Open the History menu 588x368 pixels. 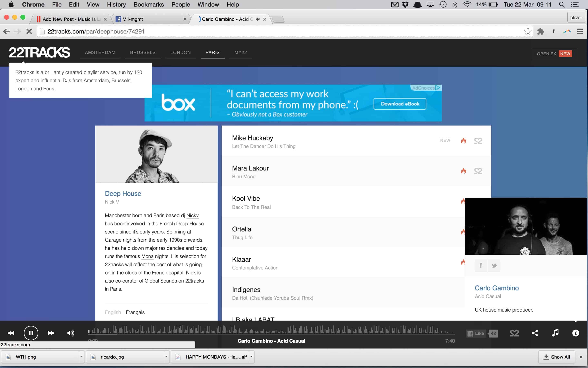pos(116,4)
